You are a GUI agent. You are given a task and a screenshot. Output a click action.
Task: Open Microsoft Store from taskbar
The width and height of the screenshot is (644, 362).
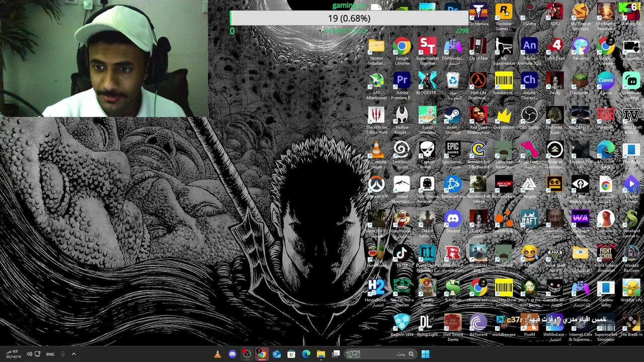pyautogui.click(x=291, y=354)
